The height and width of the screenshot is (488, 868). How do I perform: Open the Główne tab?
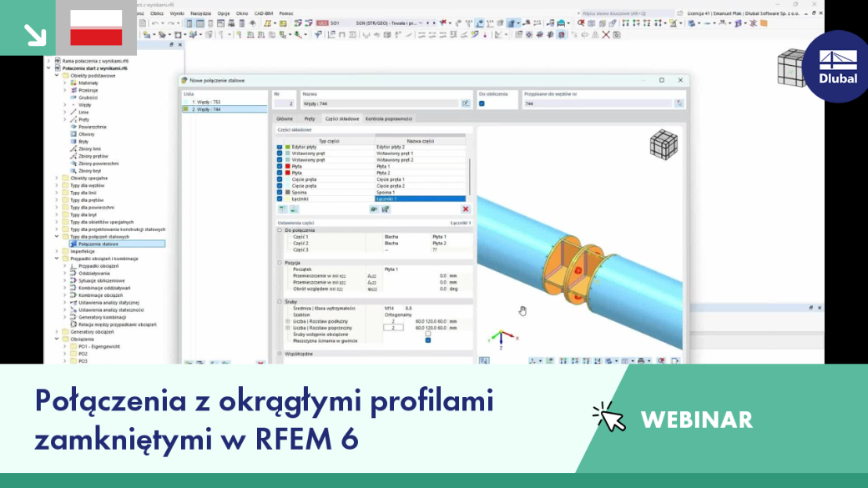click(285, 118)
